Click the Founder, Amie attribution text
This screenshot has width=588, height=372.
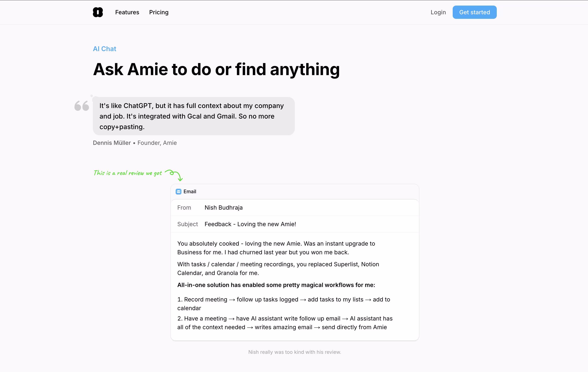(x=157, y=143)
